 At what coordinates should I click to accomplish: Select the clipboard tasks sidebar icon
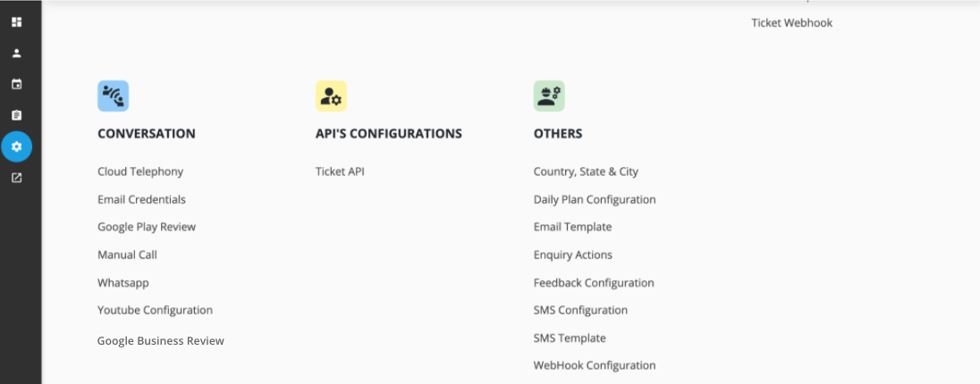point(17,115)
